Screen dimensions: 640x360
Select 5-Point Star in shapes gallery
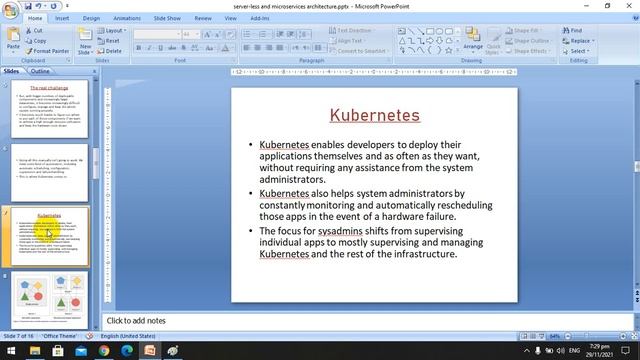pyautogui.click(x=449, y=50)
